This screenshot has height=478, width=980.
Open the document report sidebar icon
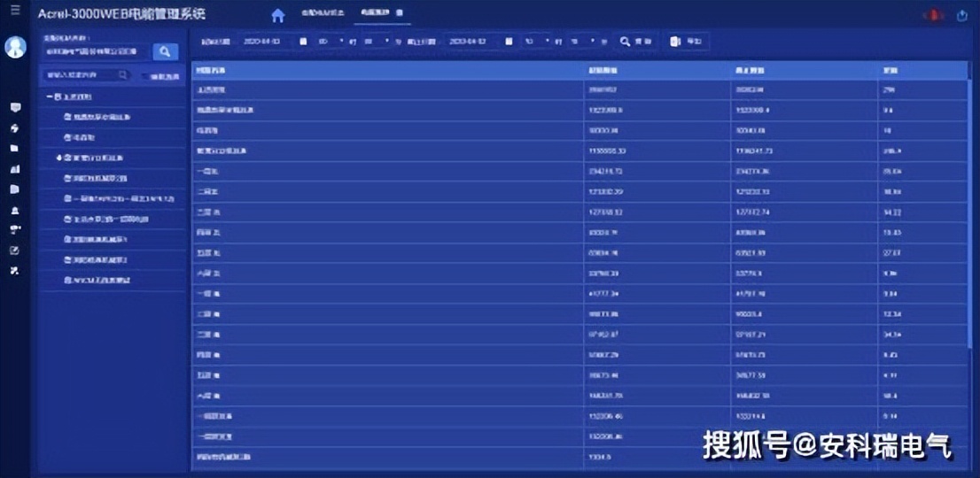tap(15, 189)
